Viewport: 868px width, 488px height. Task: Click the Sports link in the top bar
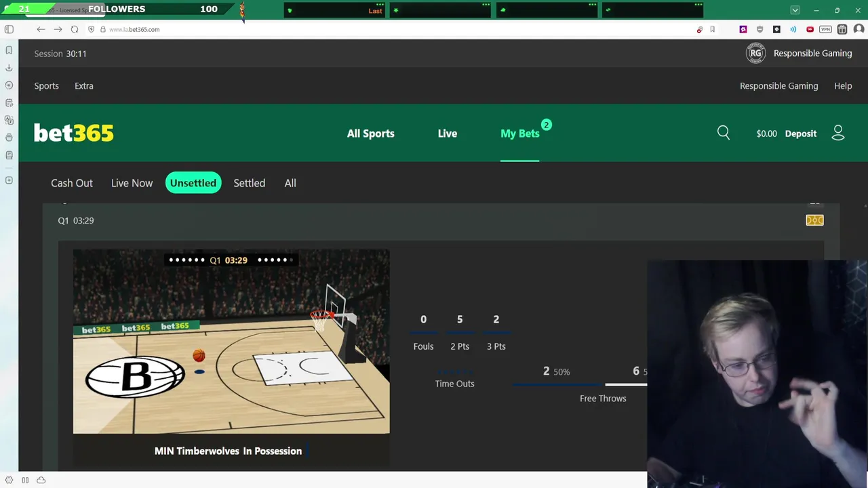[47, 86]
